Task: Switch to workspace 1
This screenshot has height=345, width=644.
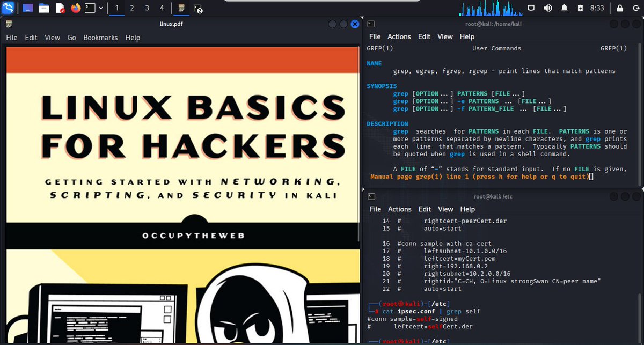Action: point(116,8)
